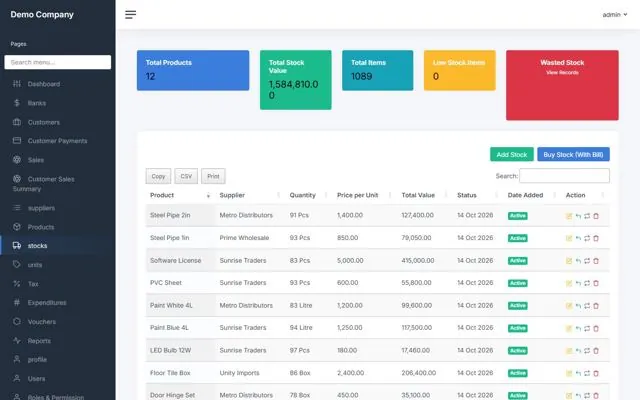This screenshot has height=400, width=640.
Task: Delete the Software License stock row
Action: pos(596,261)
